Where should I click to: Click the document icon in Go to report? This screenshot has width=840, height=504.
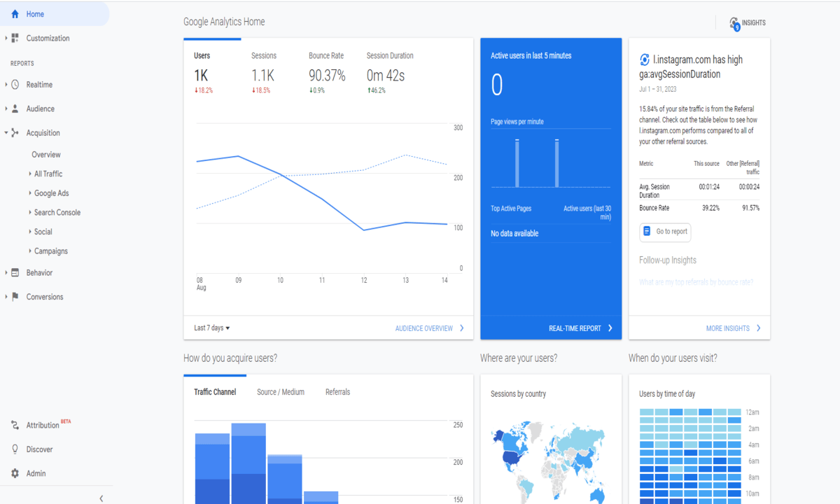tap(647, 232)
